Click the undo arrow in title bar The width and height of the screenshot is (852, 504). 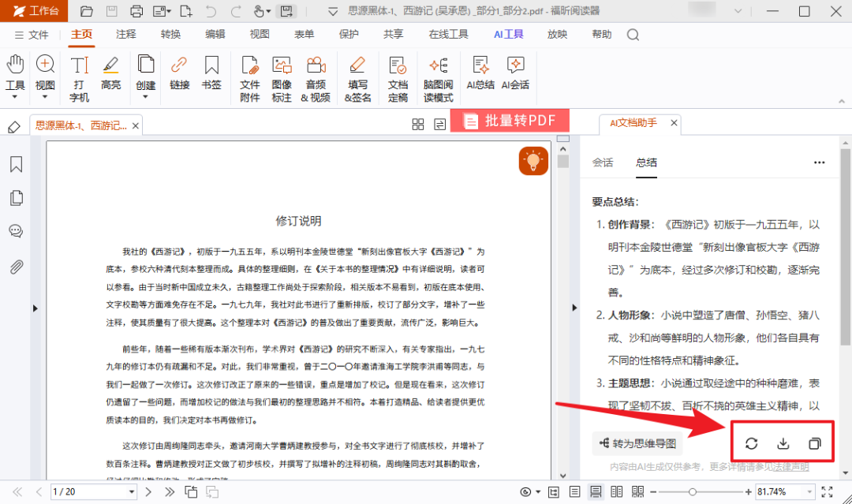pos(211,11)
